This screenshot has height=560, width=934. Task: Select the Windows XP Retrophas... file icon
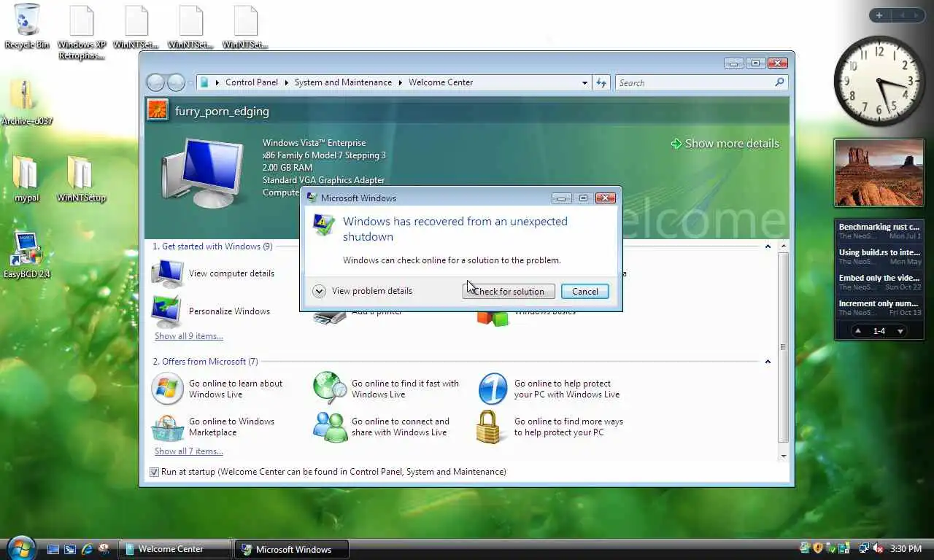coord(82,32)
